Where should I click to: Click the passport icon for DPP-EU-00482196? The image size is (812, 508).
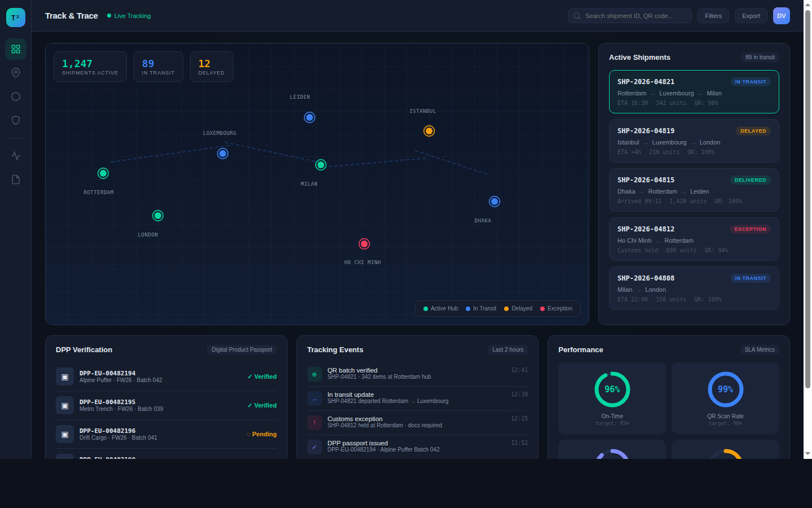click(x=65, y=434)
